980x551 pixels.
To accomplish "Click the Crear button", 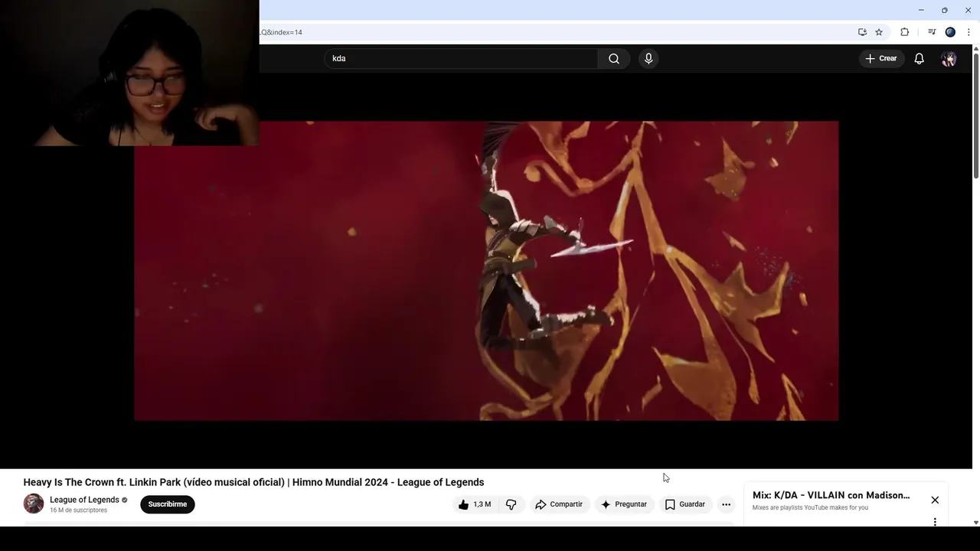I will 881,59.
